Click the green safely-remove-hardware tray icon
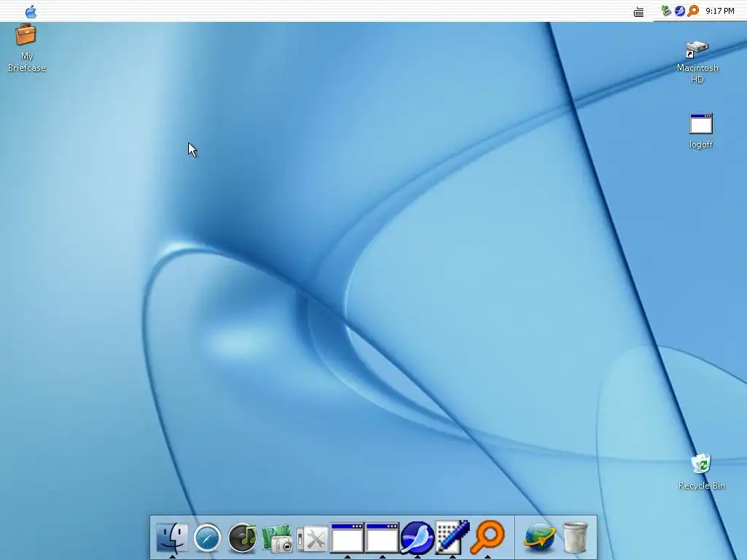The height and width of the screenshot is (560, 747). tap(667, 10)
